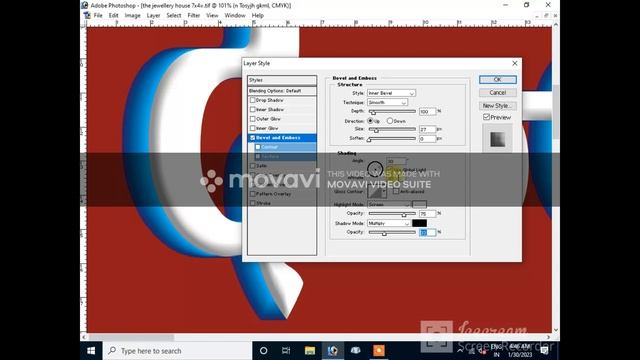Open the View menu
The image size is (640, 360).
pyautogui.click(x=212, y=15)
